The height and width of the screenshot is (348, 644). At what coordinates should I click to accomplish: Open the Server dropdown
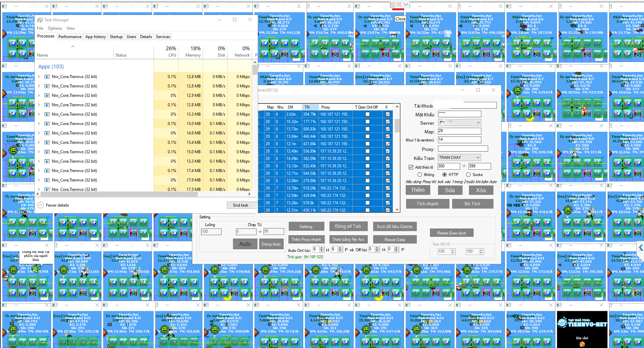tap(459, 123)
